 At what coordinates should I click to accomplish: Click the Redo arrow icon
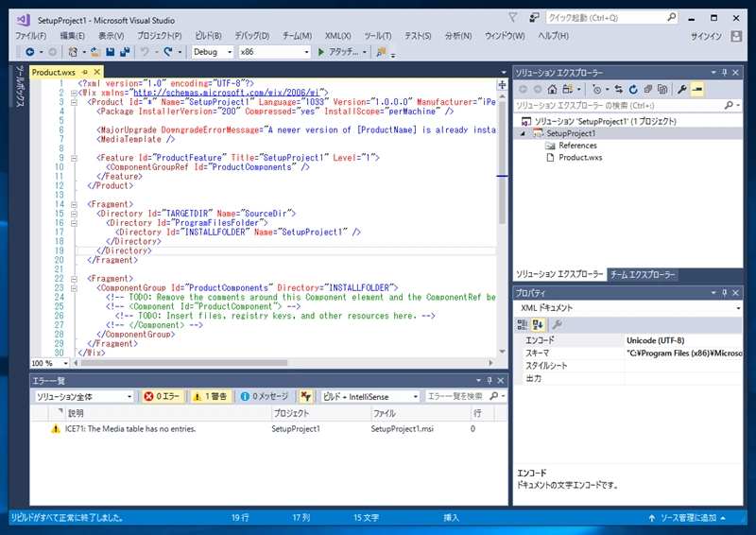168,52
